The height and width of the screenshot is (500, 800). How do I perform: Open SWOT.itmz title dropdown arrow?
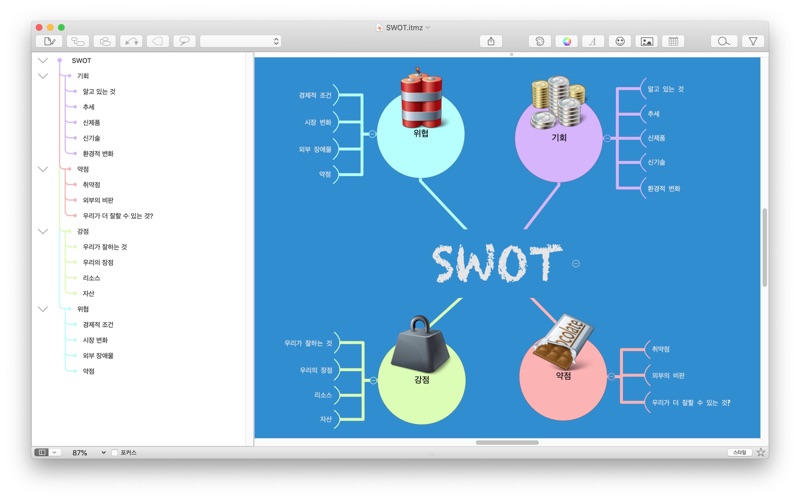428,28
